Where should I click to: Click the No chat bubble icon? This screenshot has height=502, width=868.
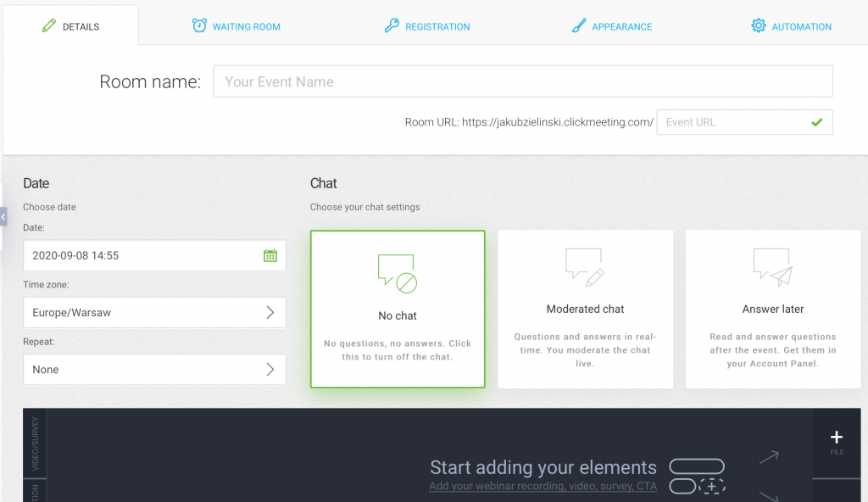point(398,274)
